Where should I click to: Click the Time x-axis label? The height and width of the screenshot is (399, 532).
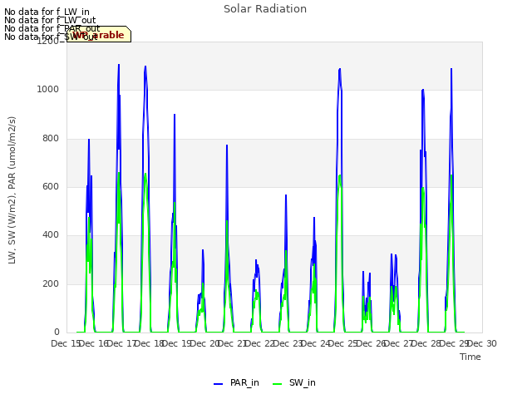[470, 357]
